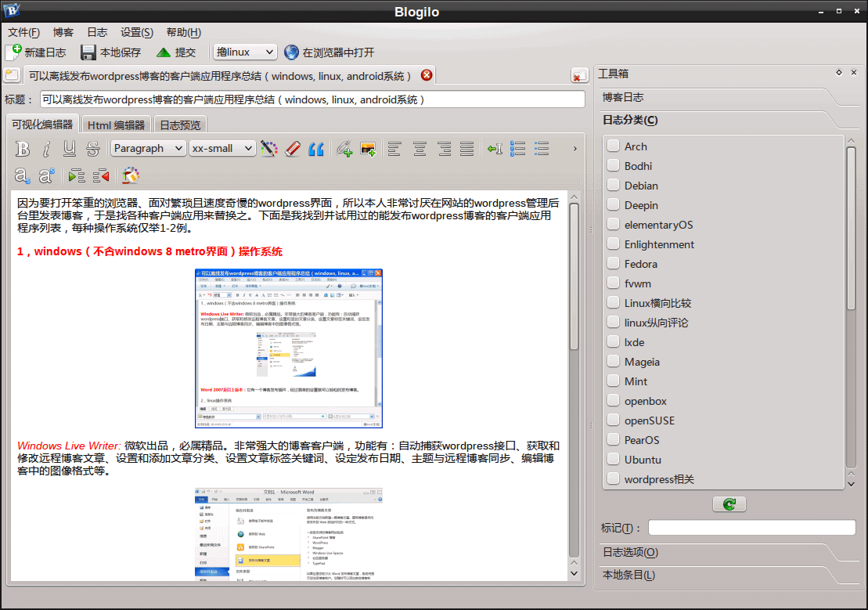Image resolution: width=868 pixels, height=610 pixels.
Task: Justify the paragraph text
Action: 467,149
